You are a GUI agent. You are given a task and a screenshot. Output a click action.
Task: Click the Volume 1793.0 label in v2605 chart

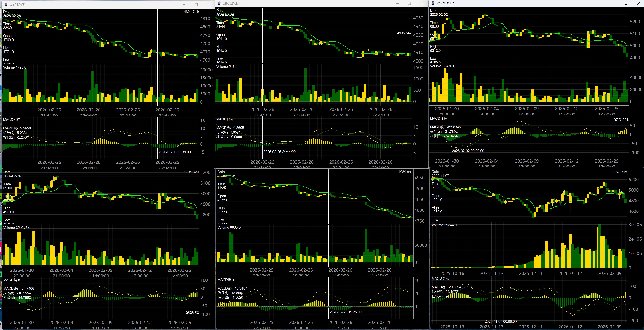(x=15, y=67)
